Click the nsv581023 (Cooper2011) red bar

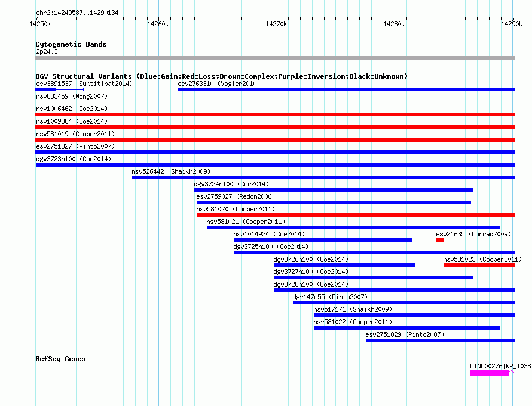479,265
